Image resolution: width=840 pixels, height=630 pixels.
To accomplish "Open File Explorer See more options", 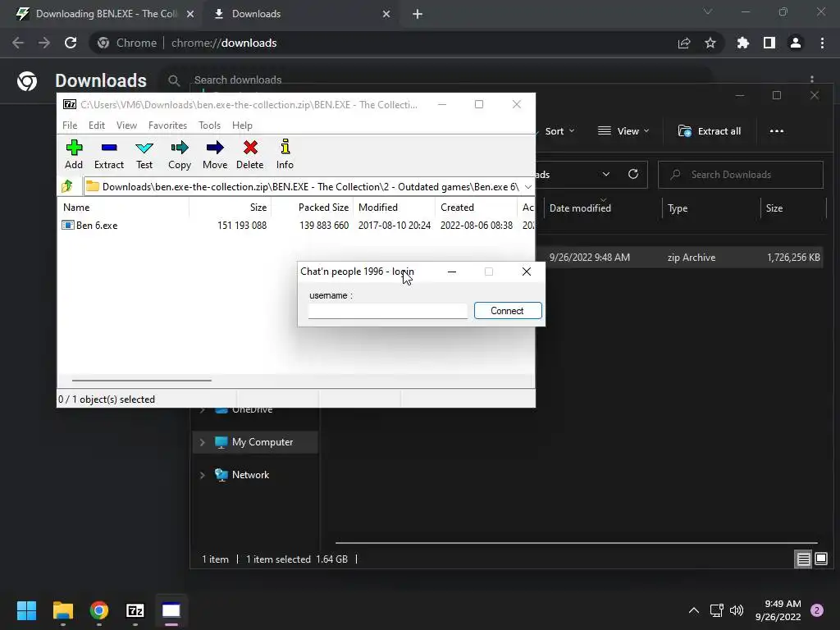I will 777,131.
